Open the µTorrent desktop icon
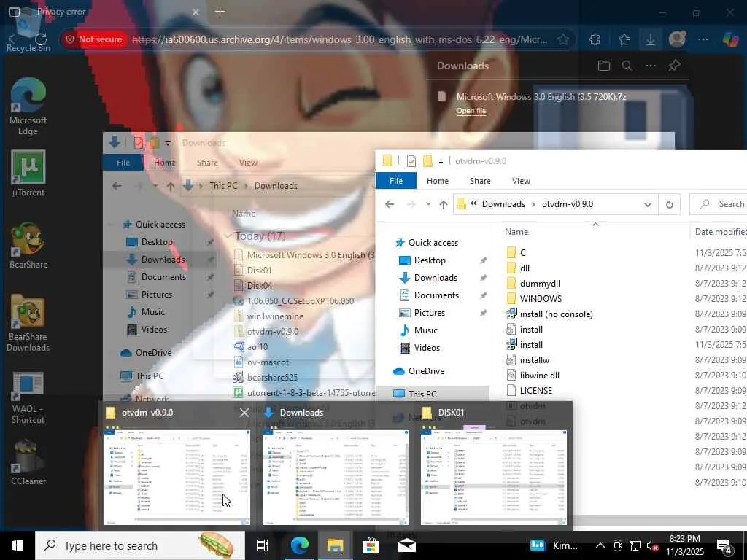Screen dimensions: 747x560 pyautogui.click(x=28, y=174)
